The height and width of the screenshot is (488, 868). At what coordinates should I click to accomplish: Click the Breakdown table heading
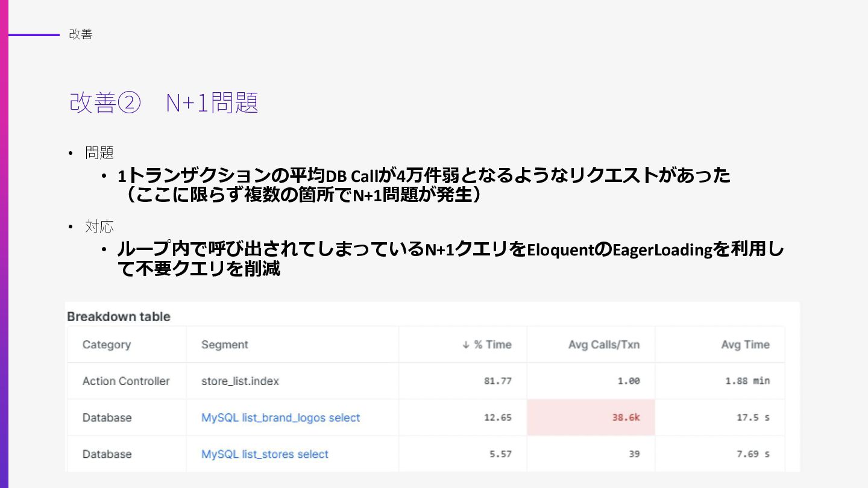(119, 317)
